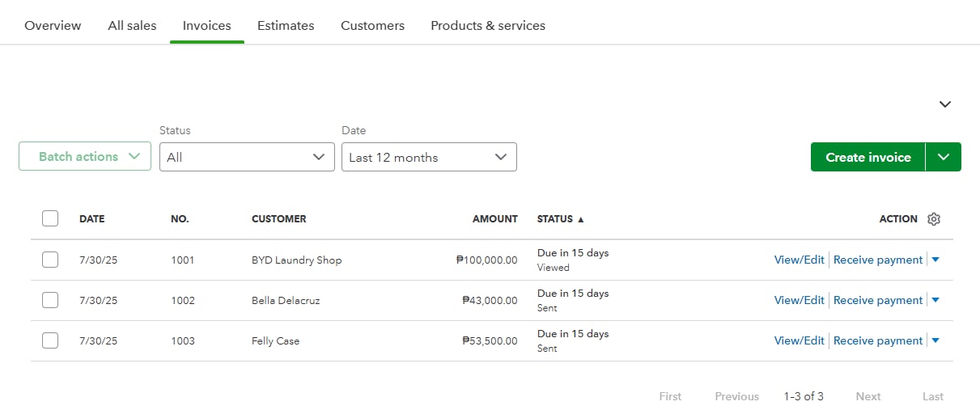Open table settings gear icon
Viewport: 980px width, 410px height.
[934, 219]
